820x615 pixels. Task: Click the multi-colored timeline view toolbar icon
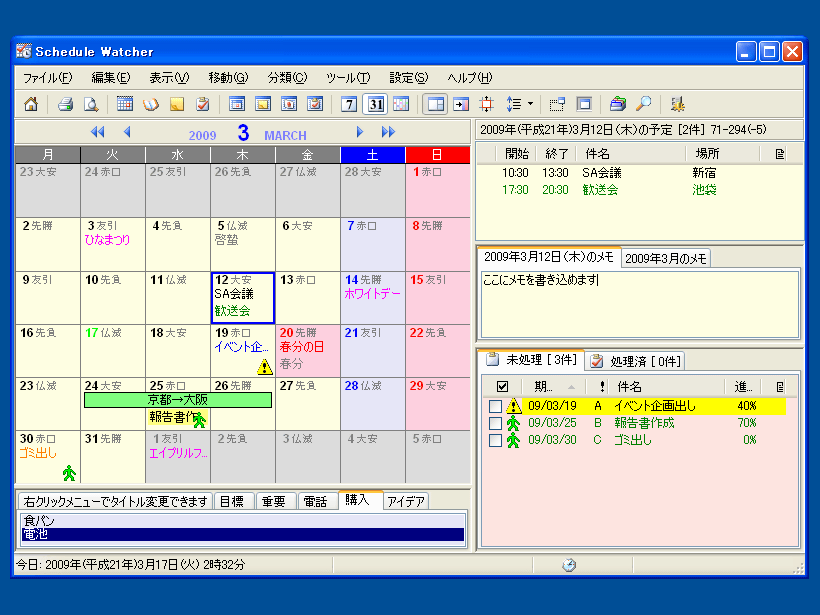(401, 104)
